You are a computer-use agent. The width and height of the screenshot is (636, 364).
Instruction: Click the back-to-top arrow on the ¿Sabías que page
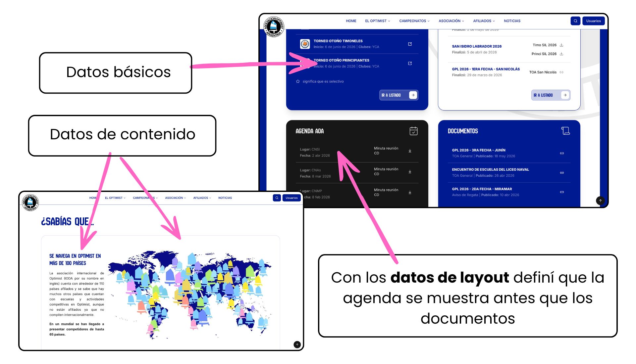click(x=297, y=344)
